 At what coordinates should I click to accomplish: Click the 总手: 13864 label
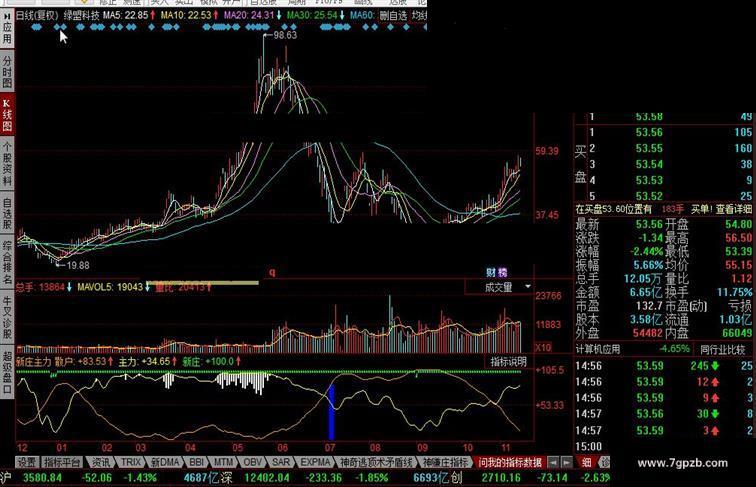pyautogui.click(x=40, y=287)
